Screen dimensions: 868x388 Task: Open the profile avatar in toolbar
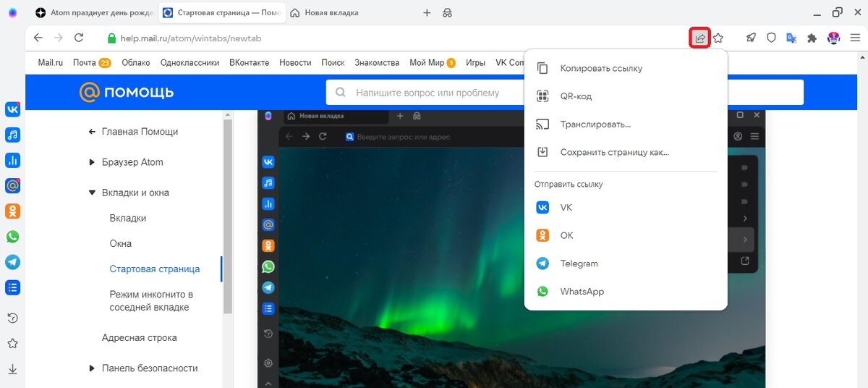point(833,38)
